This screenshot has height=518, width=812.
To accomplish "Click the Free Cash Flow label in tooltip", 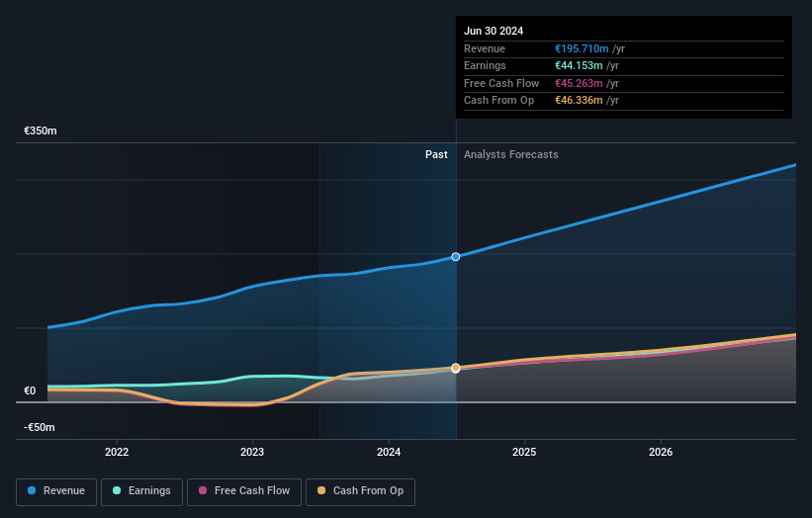I will (x=501, y=83).
